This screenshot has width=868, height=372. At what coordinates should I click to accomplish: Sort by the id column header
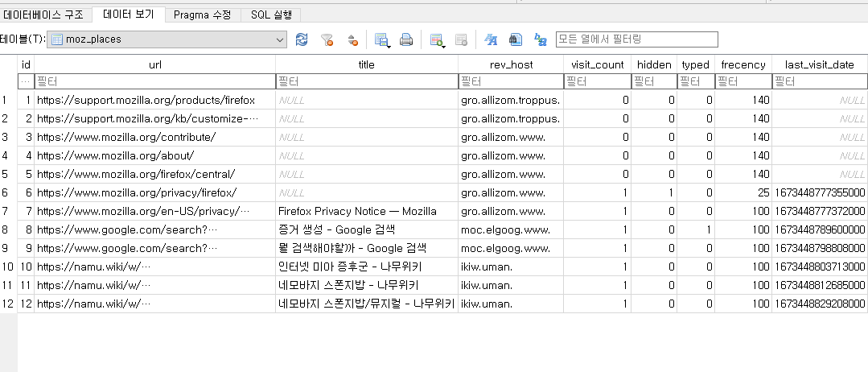click(26, 64)
